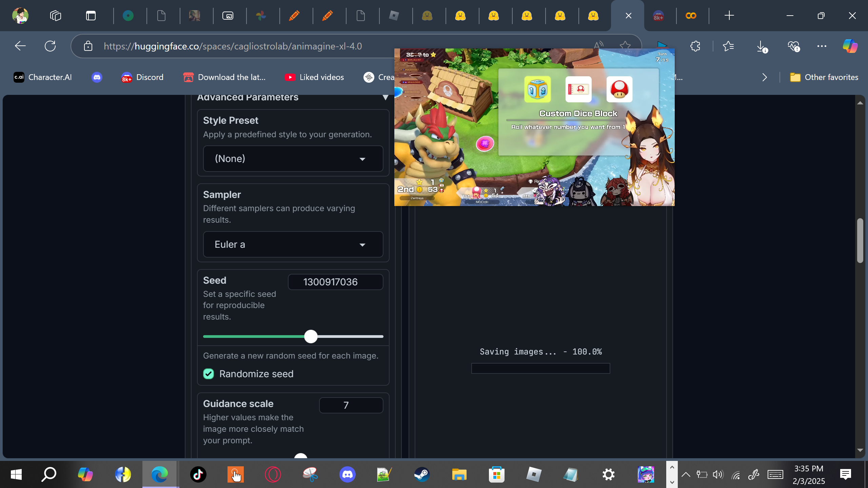Launch the Copilot sidebar icon in Edge
The width and height of the screenshot is (868, 488).
coord(850,46)
